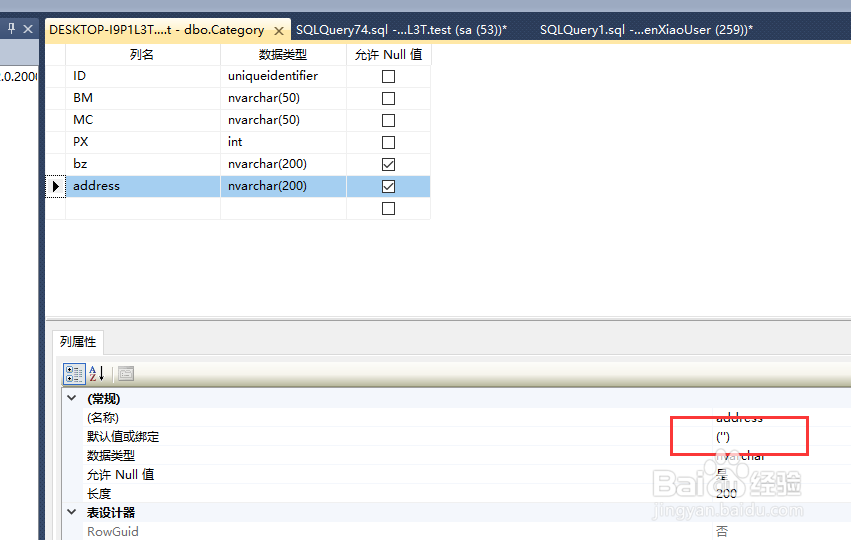Viewport: 851px width, 540px height.
Task: Toggle Allow Null for BM column
Action: (388, 98)
